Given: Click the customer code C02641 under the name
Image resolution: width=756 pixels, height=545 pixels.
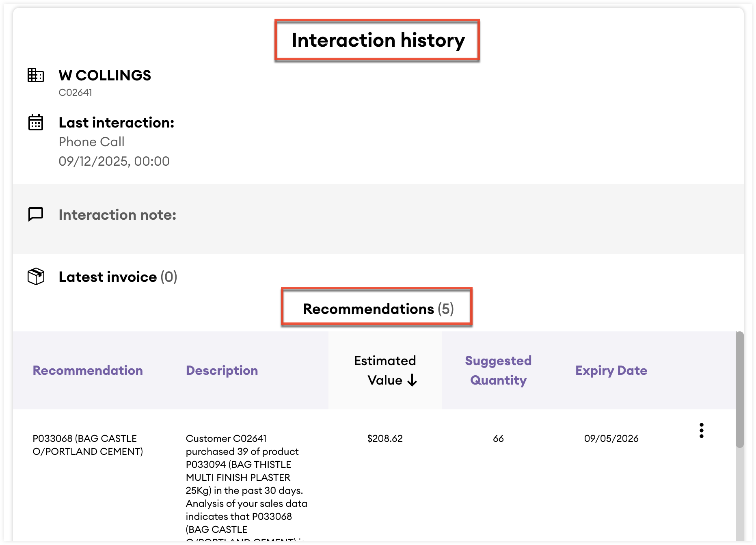Looking at the screenshot, I should click(x=75, y=93).
